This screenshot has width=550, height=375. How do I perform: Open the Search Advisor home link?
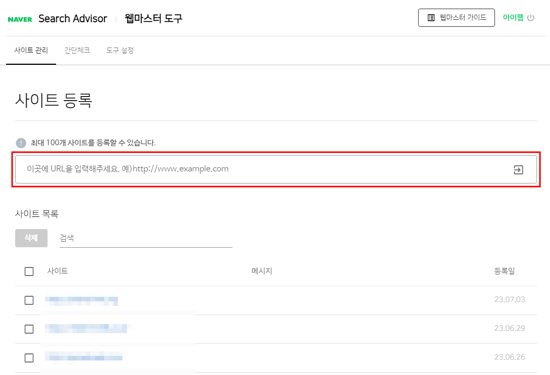[x=73, y=19]
